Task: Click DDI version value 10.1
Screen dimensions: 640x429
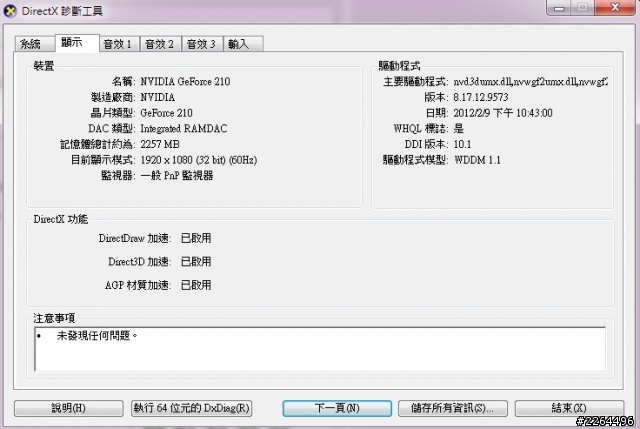Action: pos(462,144)
